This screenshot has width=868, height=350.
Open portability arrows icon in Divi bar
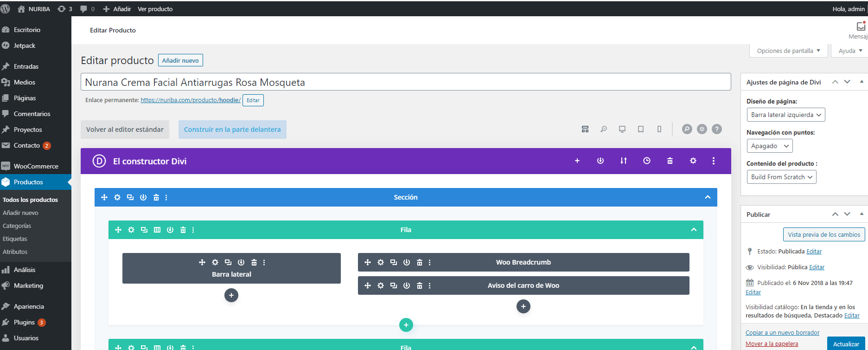624,161
